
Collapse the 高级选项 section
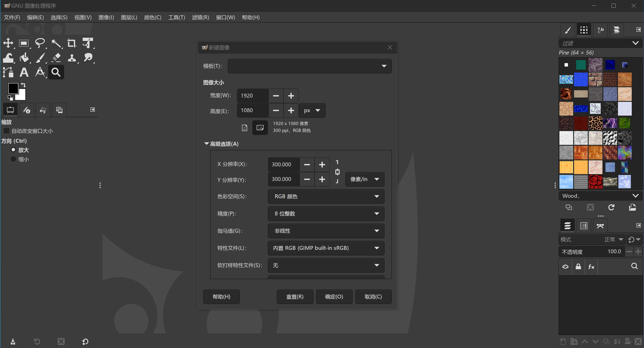207,144
